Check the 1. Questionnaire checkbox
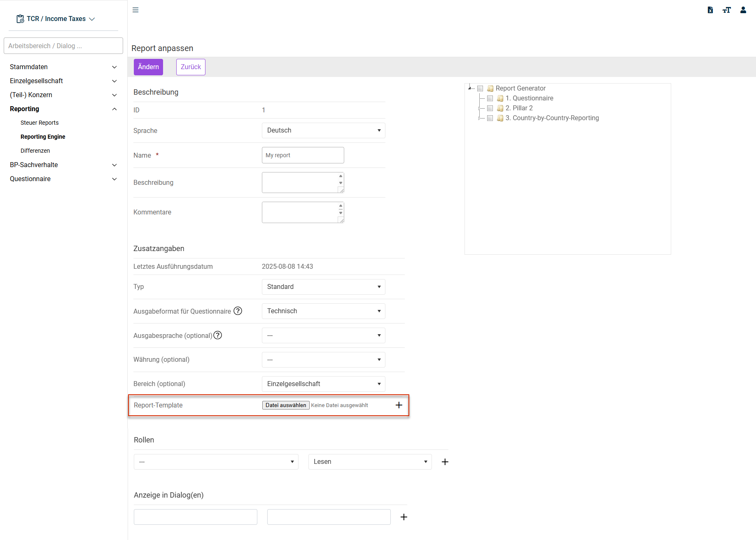This screenshot has width=756, height=540. 490,98
